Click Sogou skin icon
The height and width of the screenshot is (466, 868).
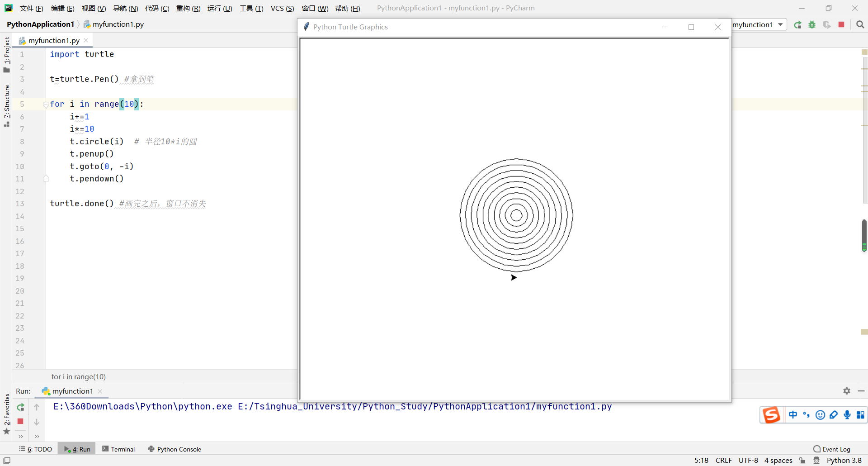[x=834, y=415]
